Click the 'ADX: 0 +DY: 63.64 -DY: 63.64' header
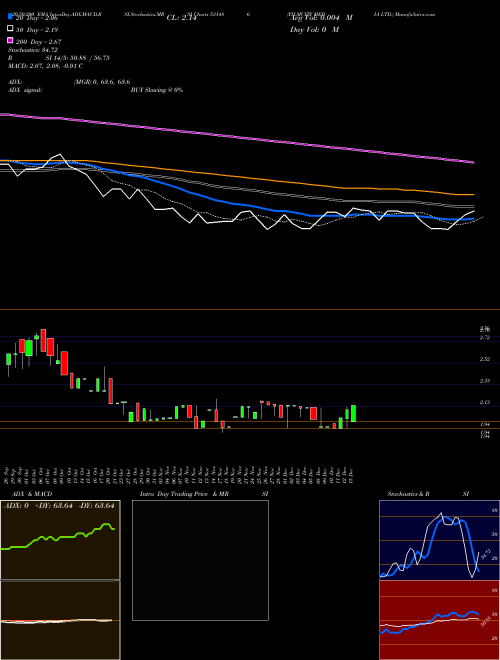The image size is (500, 660). coord(59,506)
